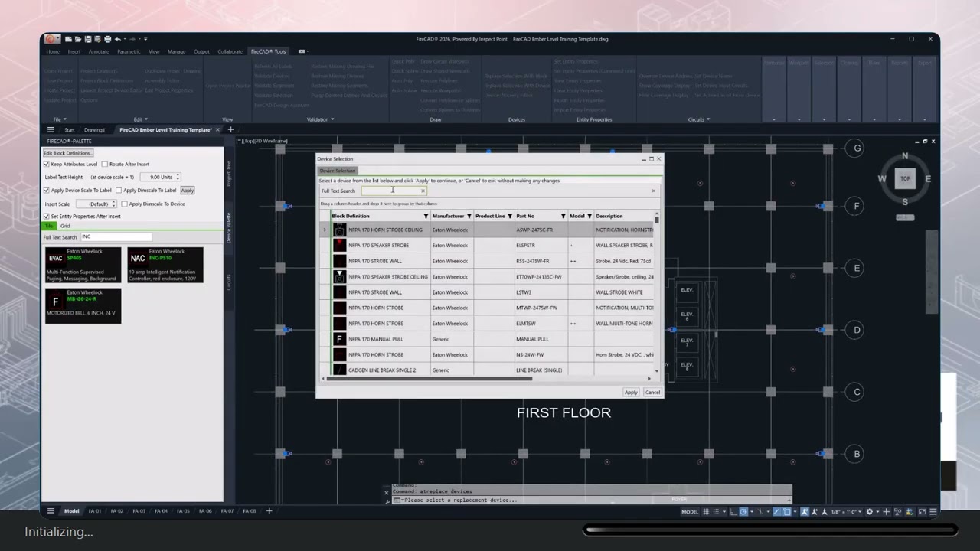
Task: Toggle the grid display icon in status bar
Action: 706,512
